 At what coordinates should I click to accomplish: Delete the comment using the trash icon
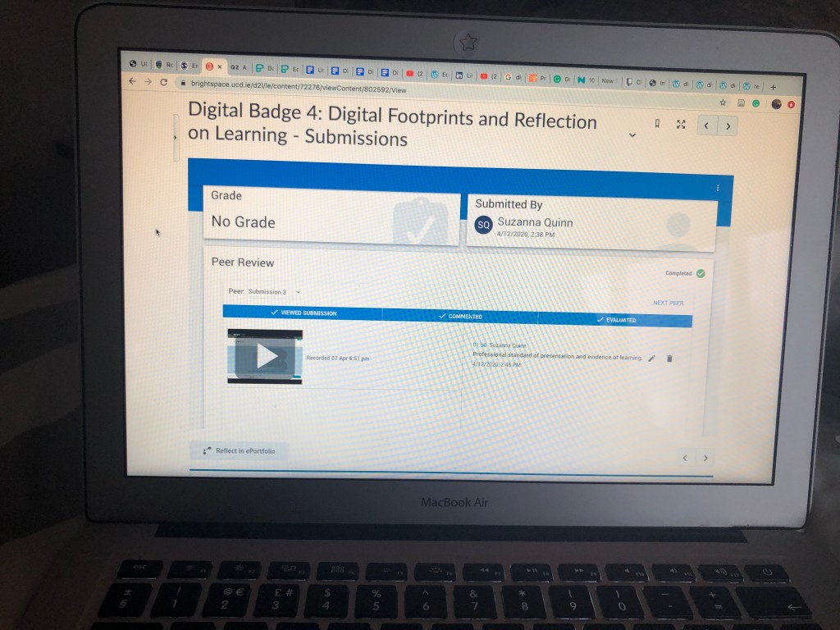click(669, 358)
